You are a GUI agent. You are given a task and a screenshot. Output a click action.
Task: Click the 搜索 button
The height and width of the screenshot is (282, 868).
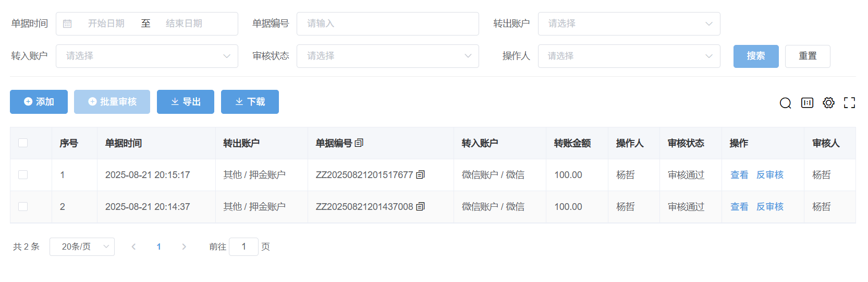point(755,56)
